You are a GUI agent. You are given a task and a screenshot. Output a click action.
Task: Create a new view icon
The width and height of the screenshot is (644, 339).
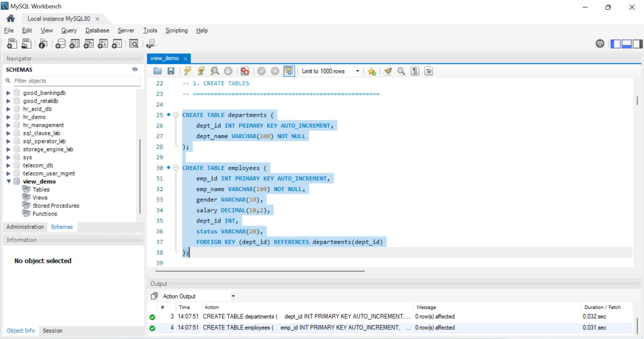(89, 44)
